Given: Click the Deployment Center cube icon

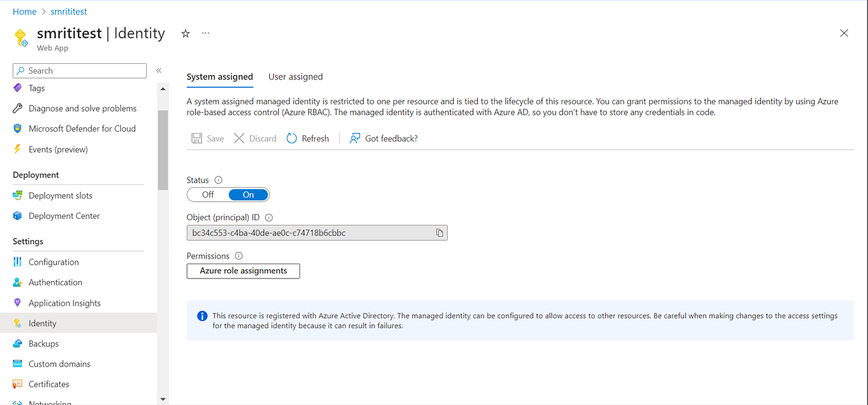Looking at the screenshot, I should (x=17, y=216).
